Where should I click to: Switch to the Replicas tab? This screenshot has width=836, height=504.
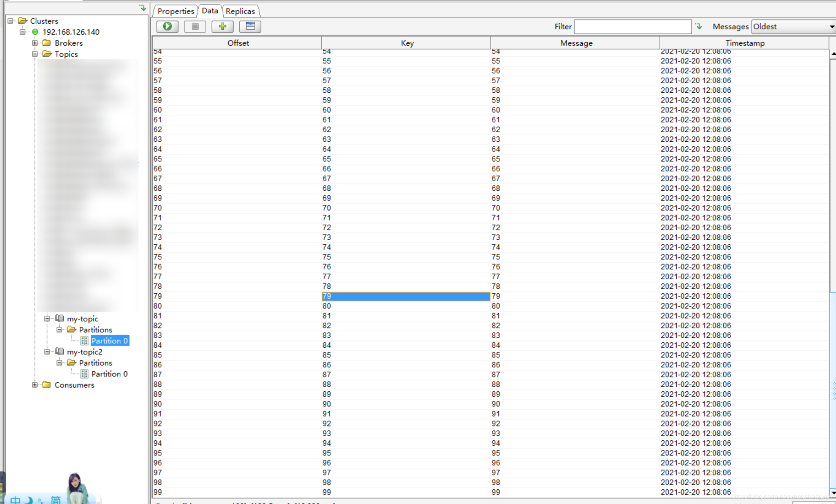point(240,11)
